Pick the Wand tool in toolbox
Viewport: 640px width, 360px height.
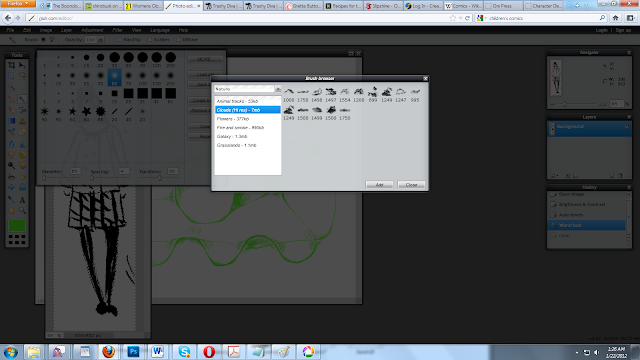tap(11, 87)
